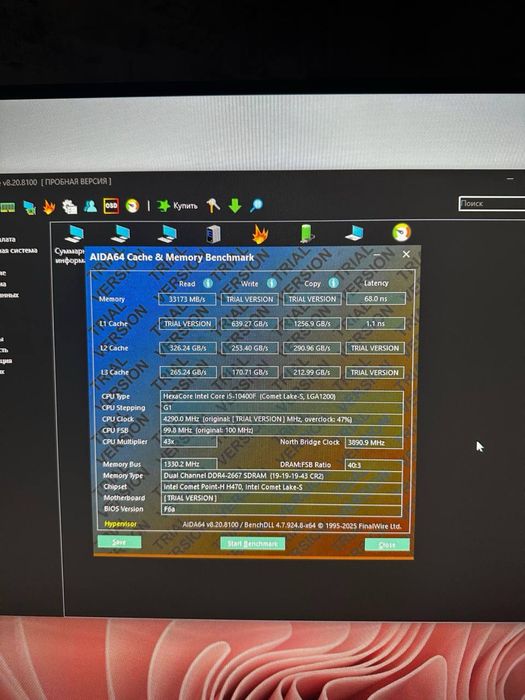The image size is (525, 700).
Task: Minimize the main AIDA64 window
Action: coord(510,179)
